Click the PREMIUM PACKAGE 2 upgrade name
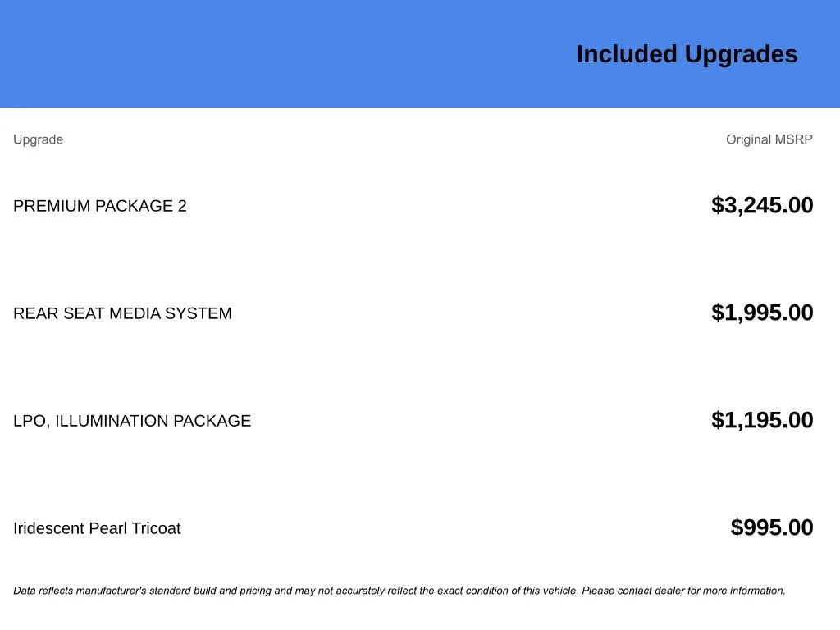Screen dimensions: 840x630 pos(99,206)
